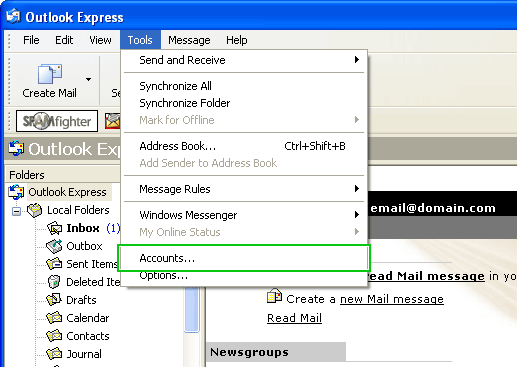Click the Inbox folder icon
517x367 pixels.
54,228
